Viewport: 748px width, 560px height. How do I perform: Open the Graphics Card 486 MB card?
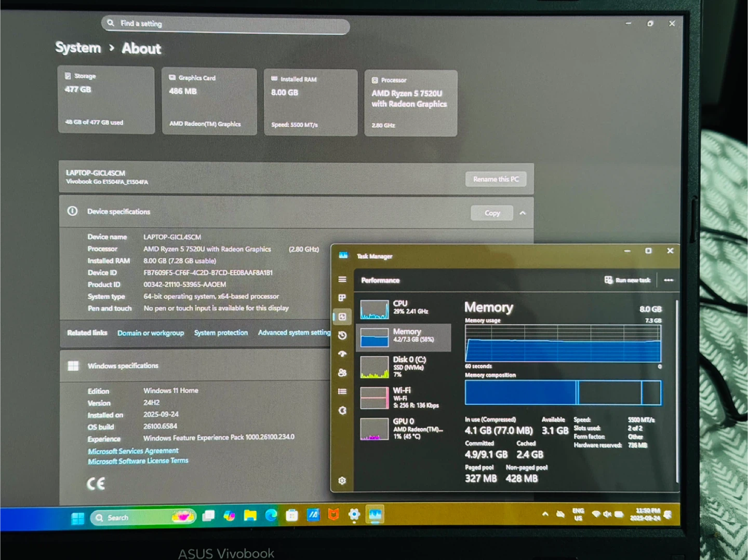tap(209, 101)
